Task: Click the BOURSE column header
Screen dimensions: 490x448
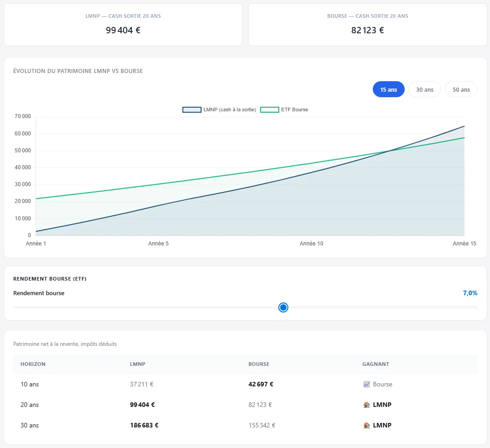Action: tap(259, 364)
